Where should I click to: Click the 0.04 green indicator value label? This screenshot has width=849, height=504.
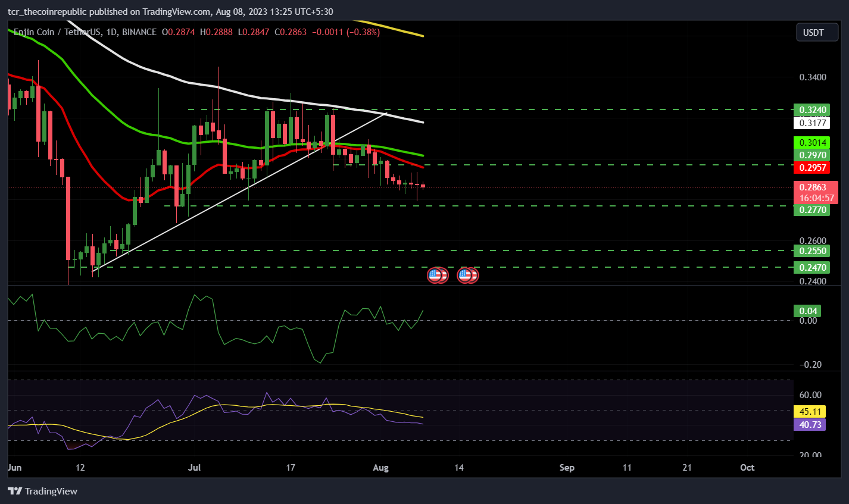pos(807,311)
